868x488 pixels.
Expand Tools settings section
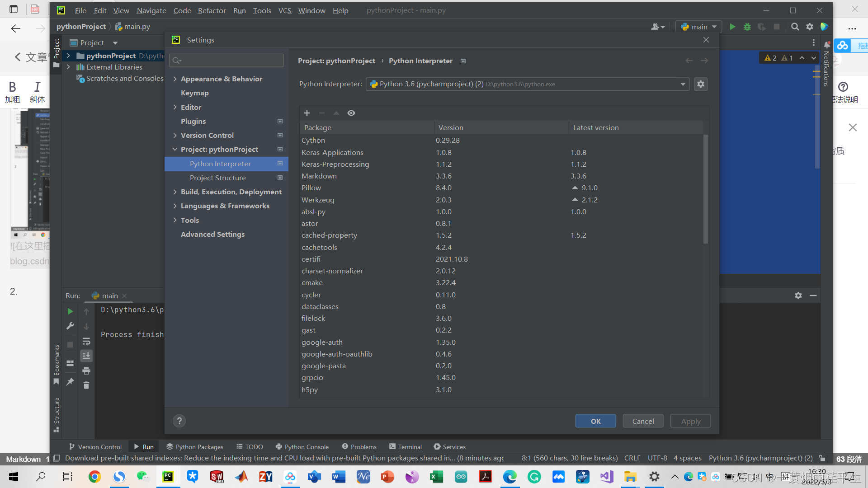click(x=175, y=220)
